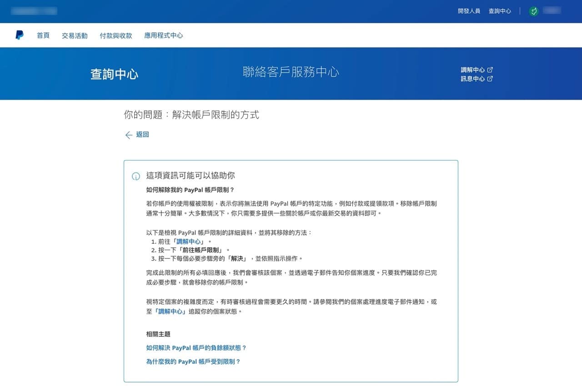The width and height of the screenshot is (582, 392).
Task: Go to 交易活動 tab
Action: (75, 35)
